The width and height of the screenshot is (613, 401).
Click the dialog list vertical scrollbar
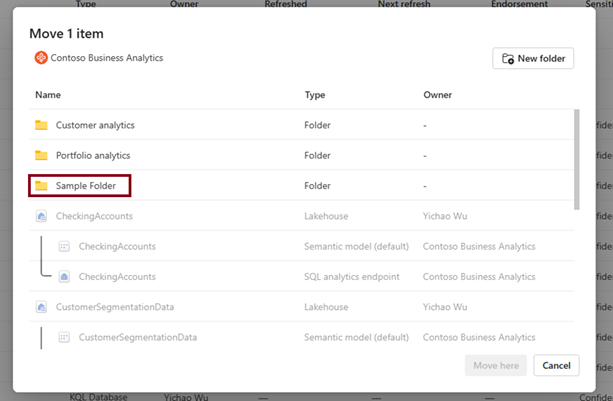click(x=577, y=159)
